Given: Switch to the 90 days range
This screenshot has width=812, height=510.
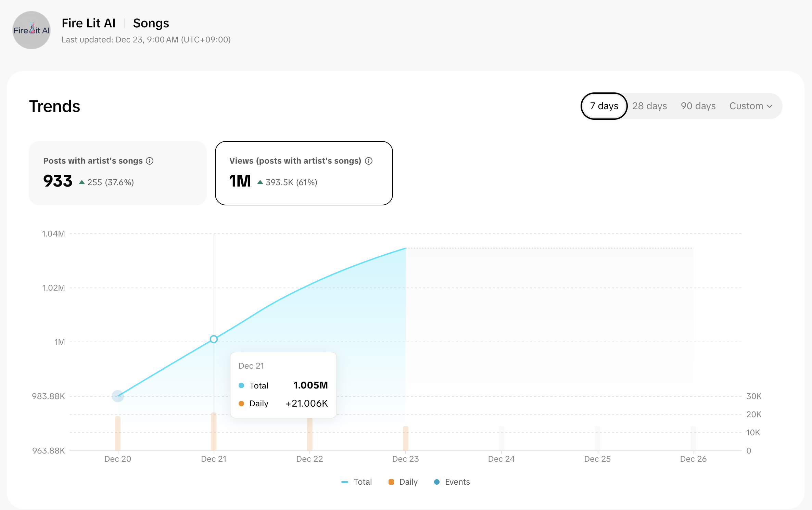Looking at the screenshot, I should click(x=698, y=106).
